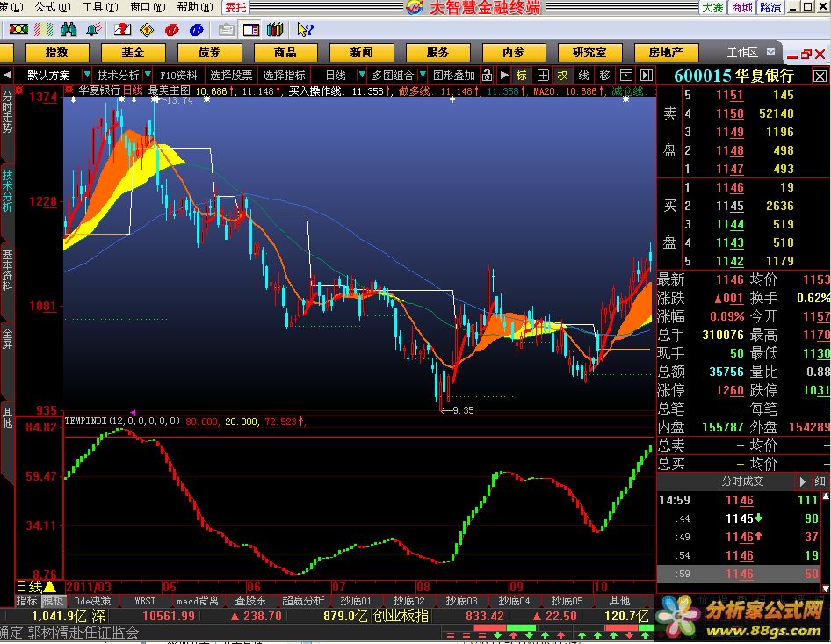Click the grayed-out printer icon

[x=227, y=30]
